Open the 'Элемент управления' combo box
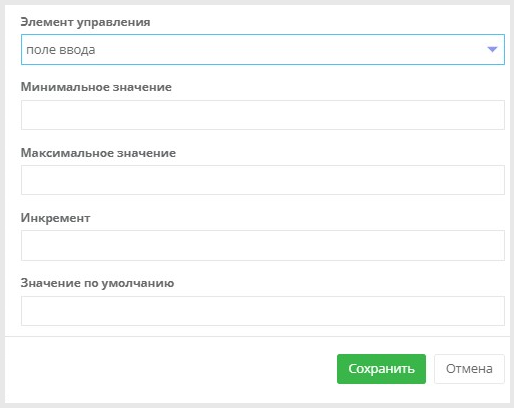Viewport: 514px width, 408px height. pyautogui.click(x=263, y=49)
